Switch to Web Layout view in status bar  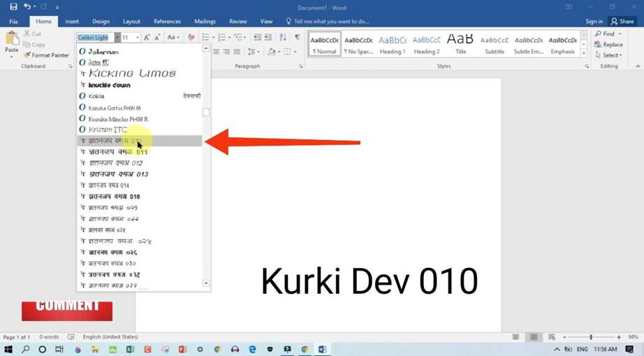[x=552, y=337]
